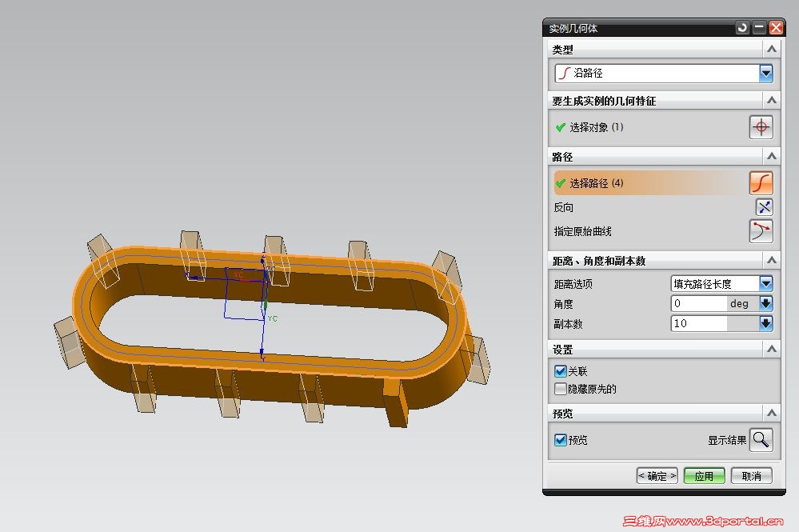Open the angle field options arrow

point(766,303)
